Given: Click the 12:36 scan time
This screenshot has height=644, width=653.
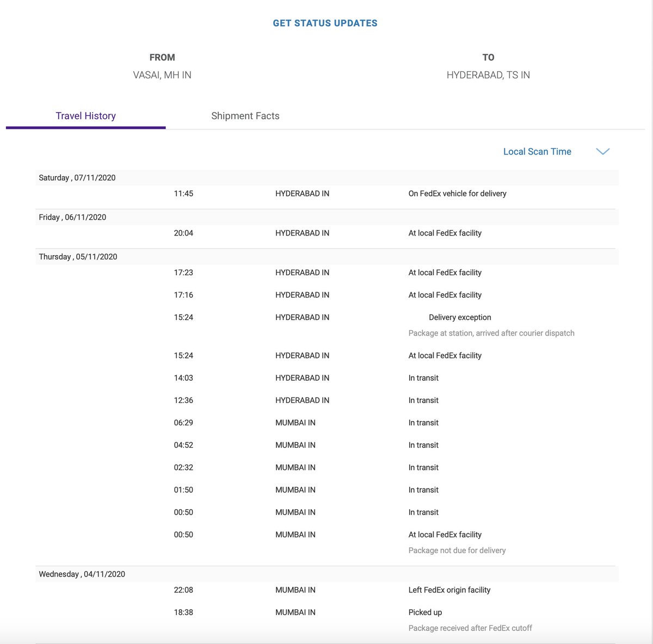Looking at the screenshot, I should [183, 400].
